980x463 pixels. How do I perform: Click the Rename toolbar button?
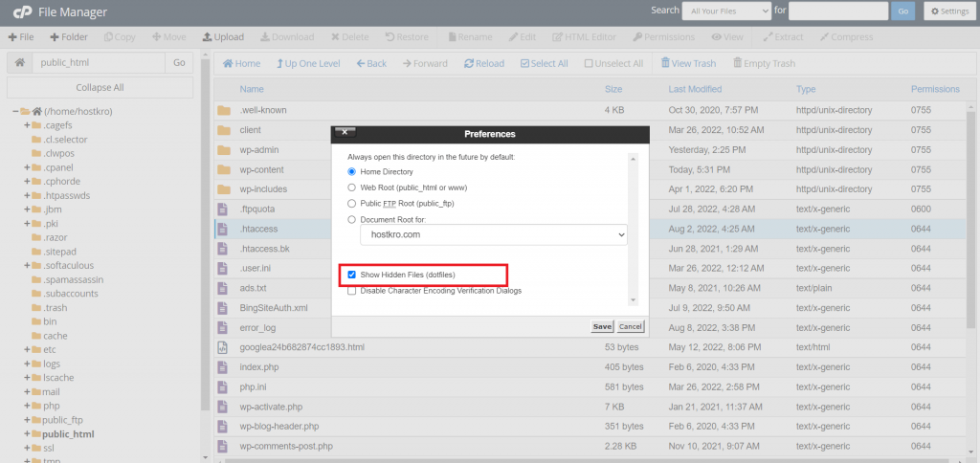(x=469, y=37)
